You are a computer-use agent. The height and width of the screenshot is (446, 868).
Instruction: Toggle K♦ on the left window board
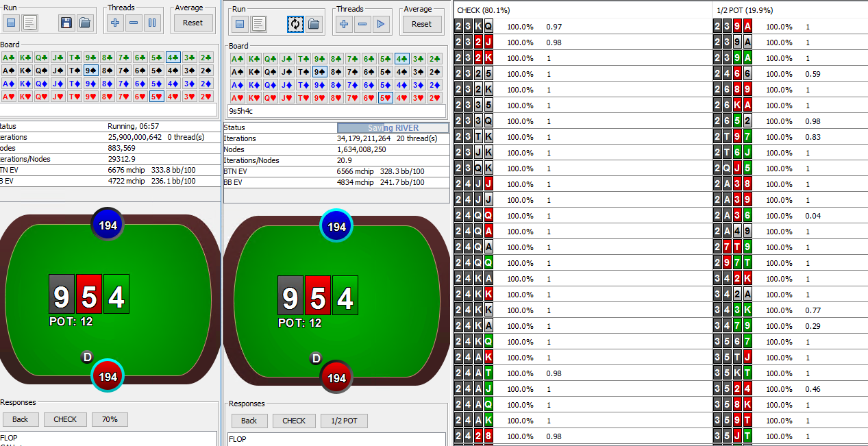25,84
